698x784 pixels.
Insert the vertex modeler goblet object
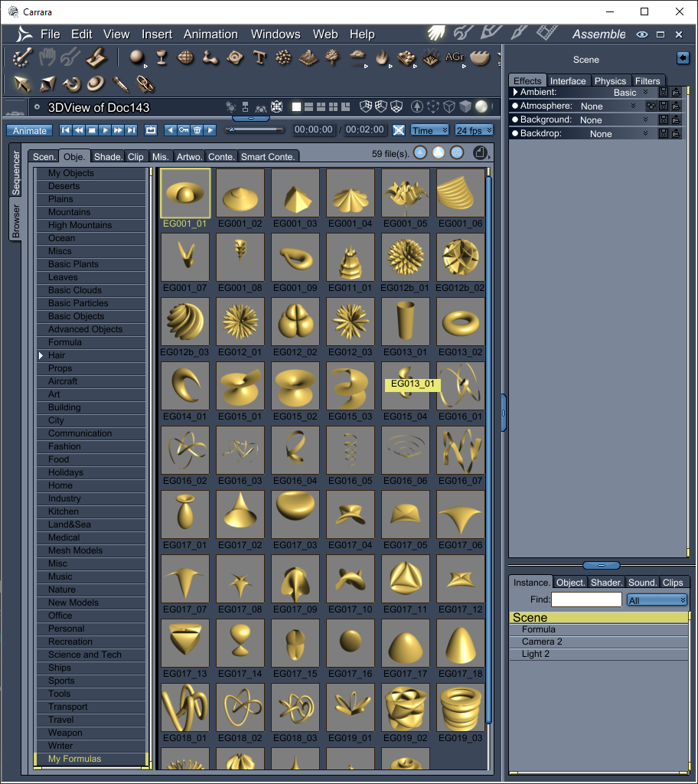[x=161, y=58]
